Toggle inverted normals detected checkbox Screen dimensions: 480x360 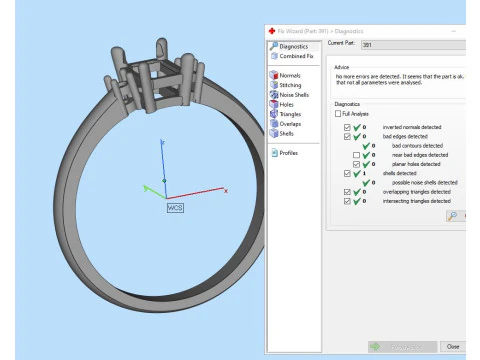pos(347,127)
